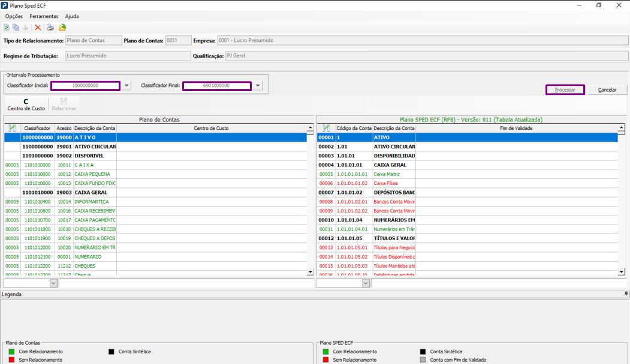Click the red X delete icon

(38, 28)
